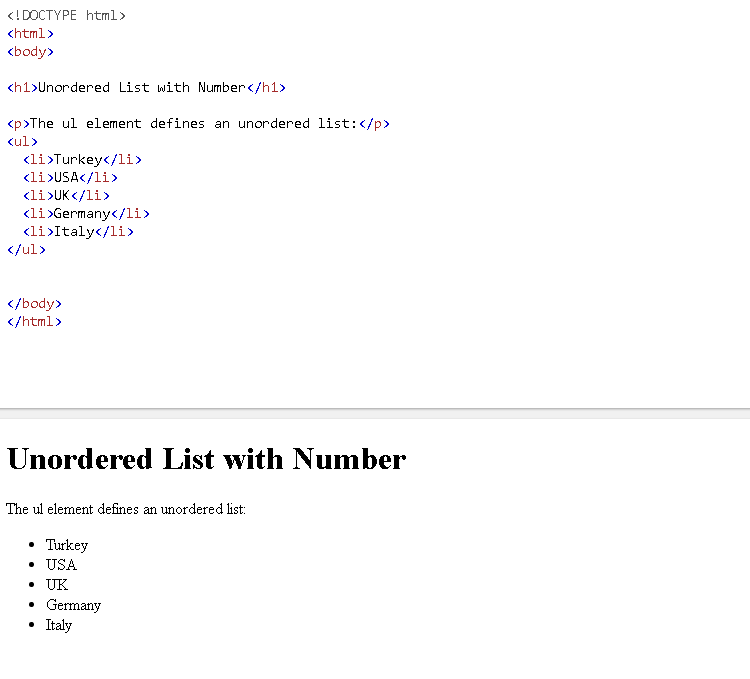Image resolution: width=750 pixels, height=679 pixels.
Task: Click the <li>Turkey</li> code line
Action: 82,160
